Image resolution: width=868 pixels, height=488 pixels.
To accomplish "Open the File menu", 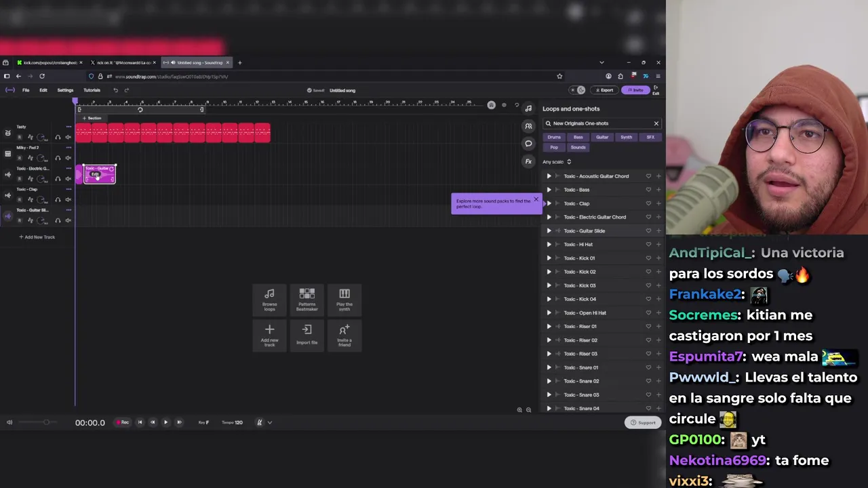I will 26,90.
